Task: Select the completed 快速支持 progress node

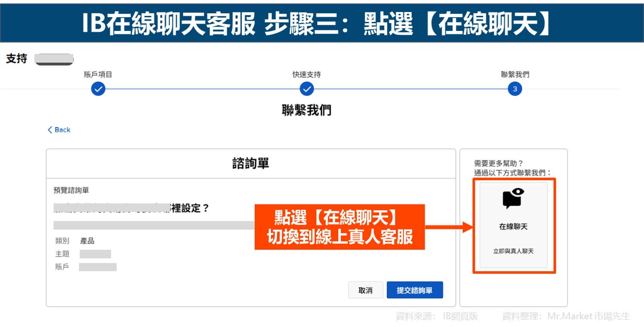Action: click(x=307, y=89)
